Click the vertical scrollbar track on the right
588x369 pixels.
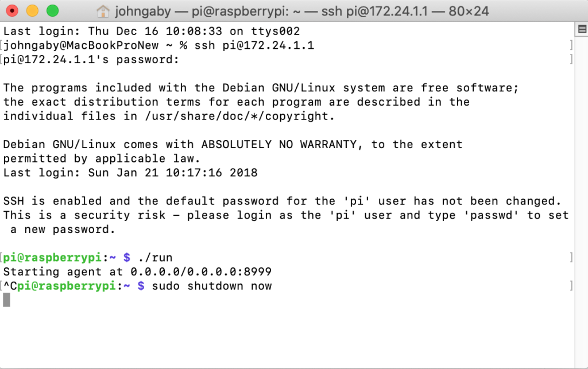(581, 203)
